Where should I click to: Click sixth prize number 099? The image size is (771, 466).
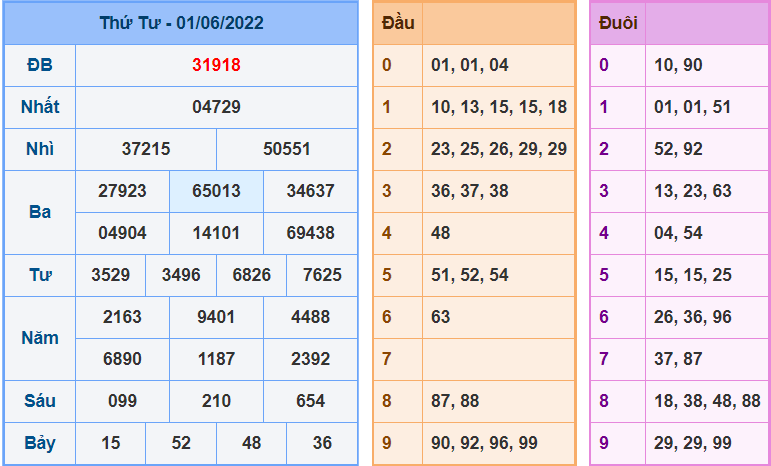click(x=122, y=401)
